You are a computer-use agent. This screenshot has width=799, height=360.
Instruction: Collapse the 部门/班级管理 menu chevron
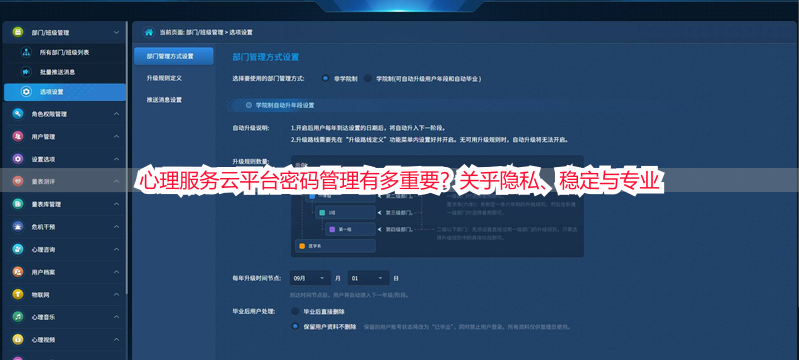coord(116,32)
